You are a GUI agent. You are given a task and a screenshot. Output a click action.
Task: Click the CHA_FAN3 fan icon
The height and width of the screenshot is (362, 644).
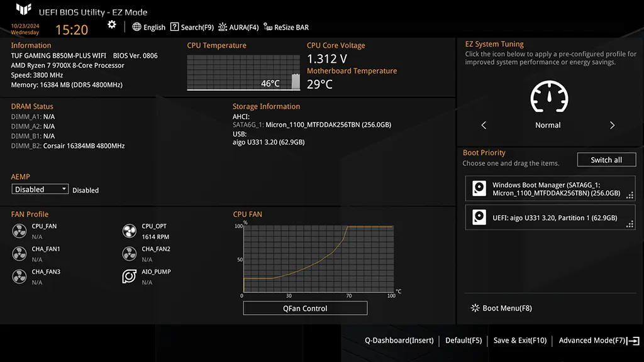(x=19, y=277)
